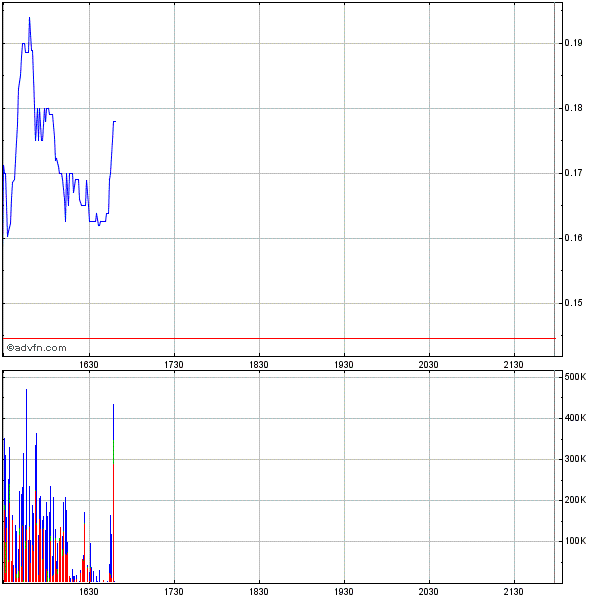Screen dimensions: 600x600
Task: Click the 2130 time label under price chart
Action: click(514, 365)
